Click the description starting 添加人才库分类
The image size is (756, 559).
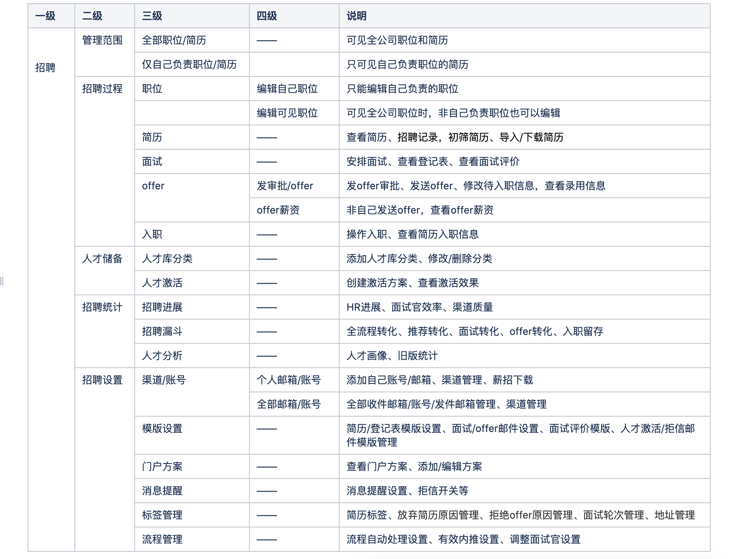coord(419,259)
